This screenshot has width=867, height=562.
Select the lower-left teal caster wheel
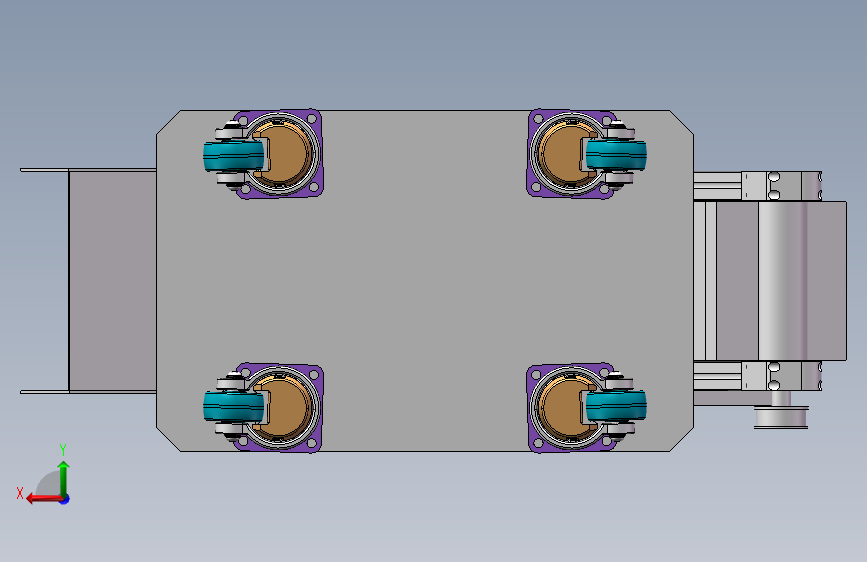(x=233, y=407)
